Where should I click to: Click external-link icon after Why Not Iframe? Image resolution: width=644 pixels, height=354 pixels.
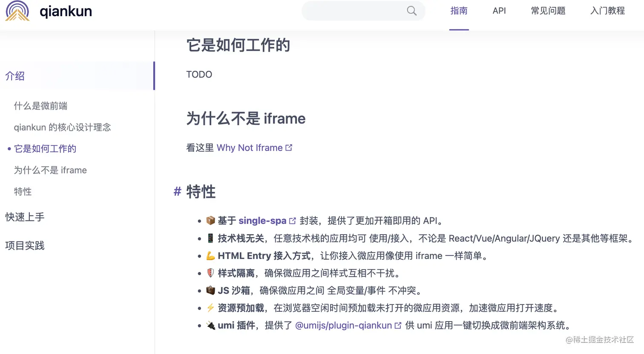[289, 148]
